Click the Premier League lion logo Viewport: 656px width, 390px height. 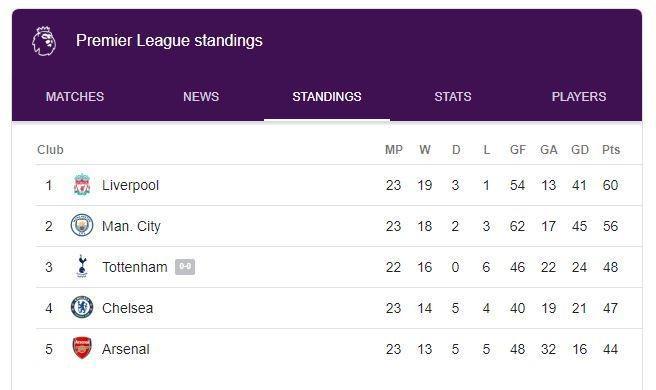click(44, 41)
